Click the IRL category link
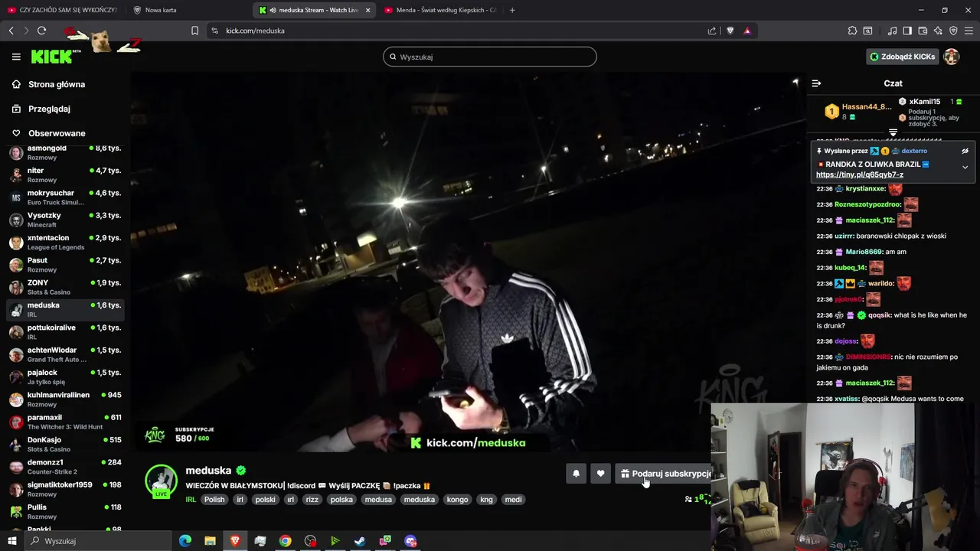The width and height of the screenshot is (980, 551). (191, 500)
